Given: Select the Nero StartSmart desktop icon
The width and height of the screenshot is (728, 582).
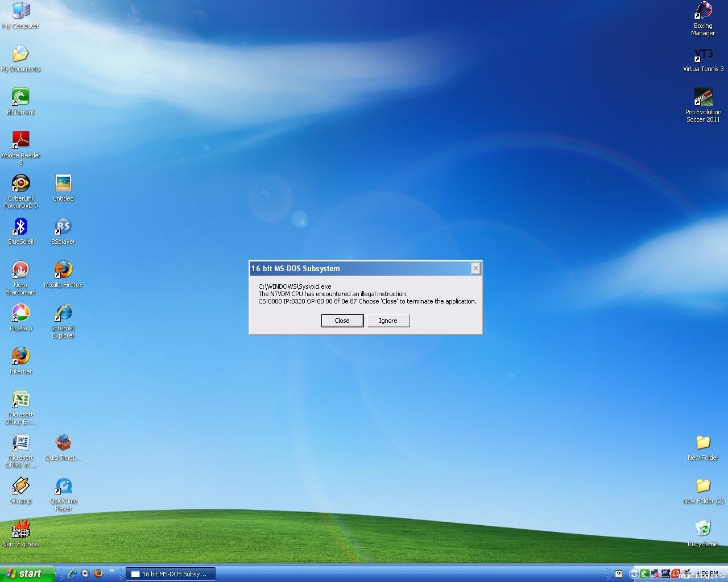Looking at the screenshot, I should pyautogui.click(x=20, y=277).
